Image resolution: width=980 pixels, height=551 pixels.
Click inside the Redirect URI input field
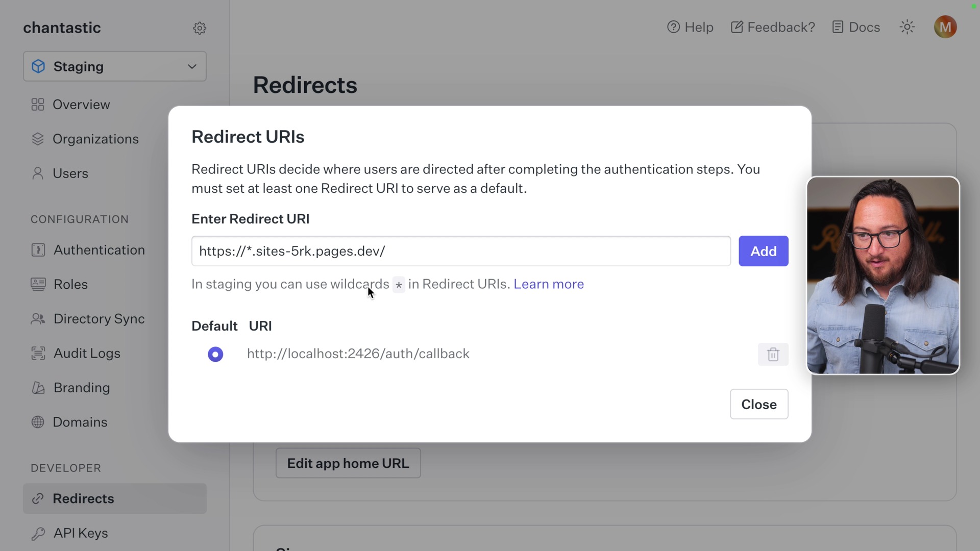[x=459, y=251]
